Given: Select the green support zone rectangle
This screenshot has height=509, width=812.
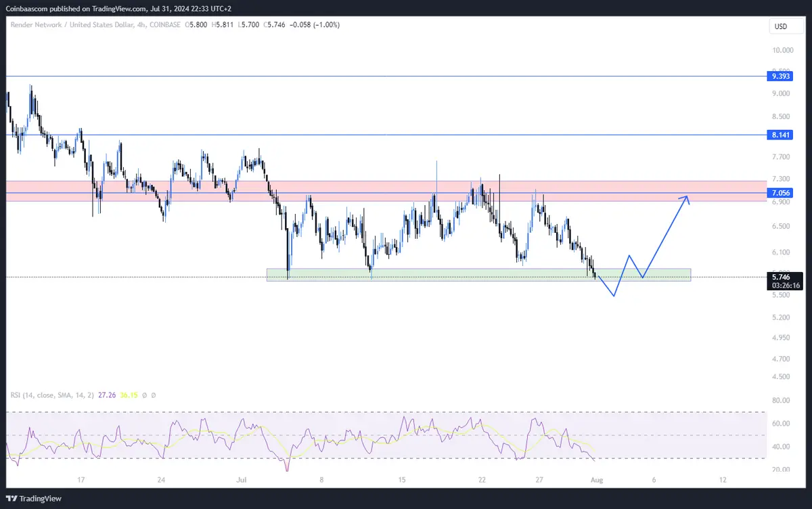Looking at the screenshot, I should [x=478, y=275].
